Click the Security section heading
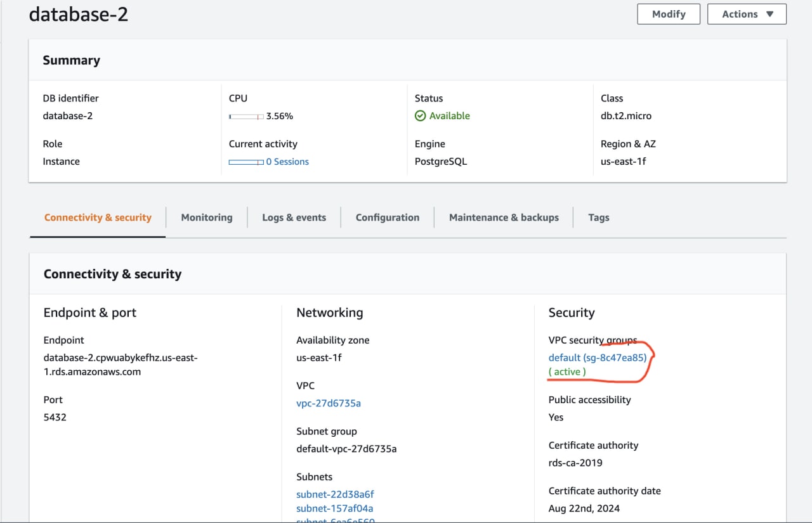Screen dimensions: 812x523 point(572,313)
